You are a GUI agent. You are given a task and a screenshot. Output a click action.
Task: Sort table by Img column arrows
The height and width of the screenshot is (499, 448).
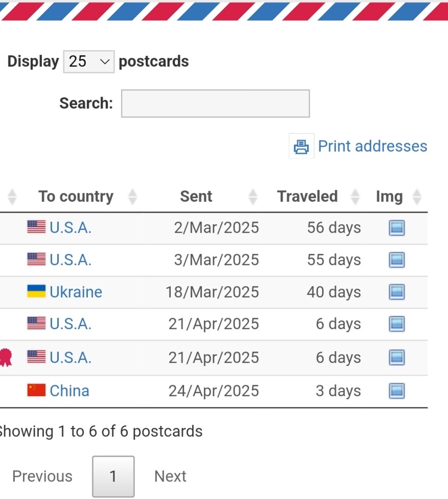[417, 197]
